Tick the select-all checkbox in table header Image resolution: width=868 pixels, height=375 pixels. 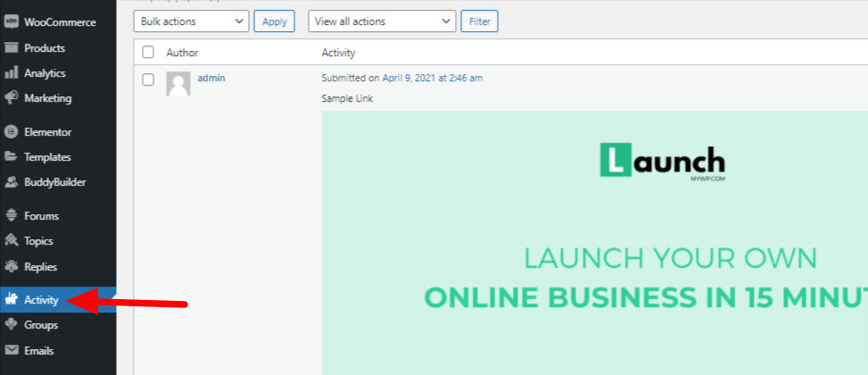(148, 52)
